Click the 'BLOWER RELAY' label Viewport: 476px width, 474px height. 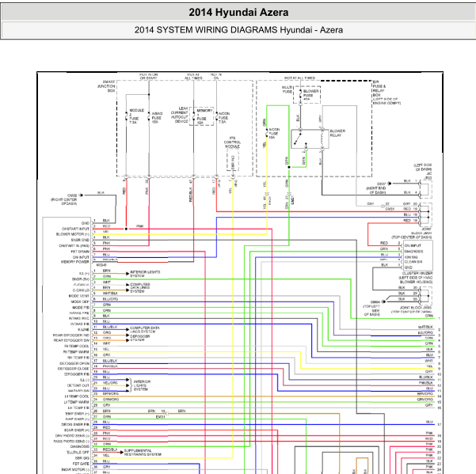point(337,133)
